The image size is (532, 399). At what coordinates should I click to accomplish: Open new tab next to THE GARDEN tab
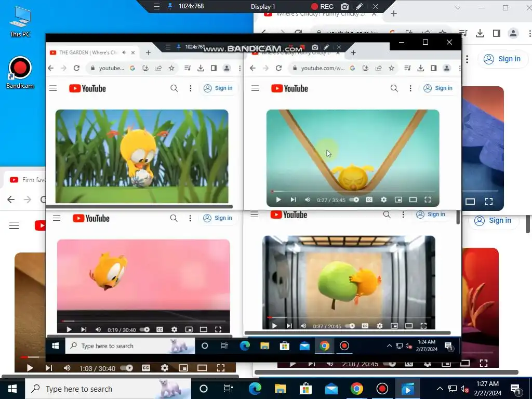(148, 52)
